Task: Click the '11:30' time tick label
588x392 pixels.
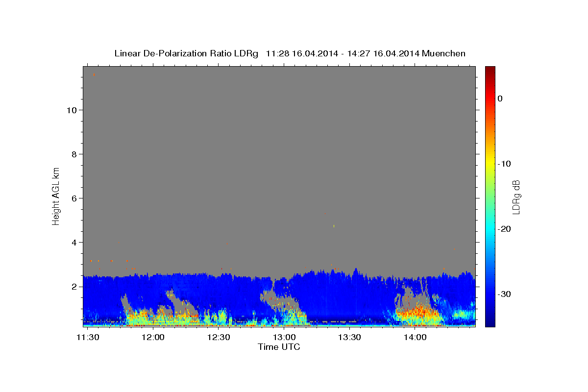Action: [x=88, y=338]
